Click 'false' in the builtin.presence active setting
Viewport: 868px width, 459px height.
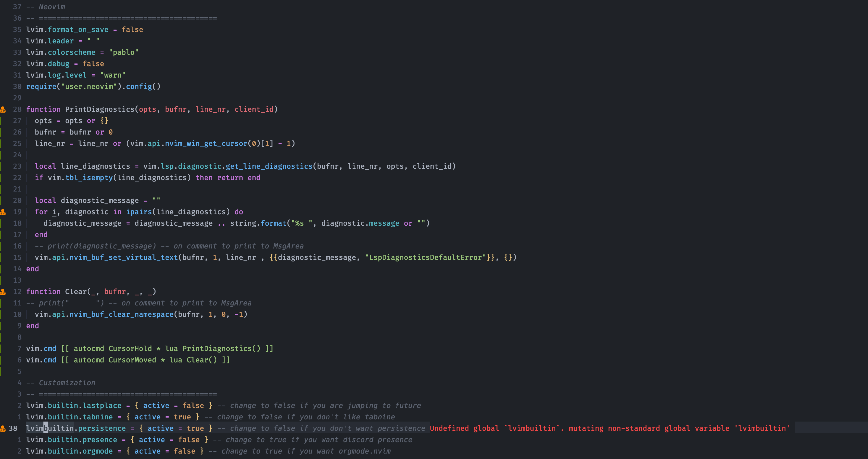coord(189,440)
